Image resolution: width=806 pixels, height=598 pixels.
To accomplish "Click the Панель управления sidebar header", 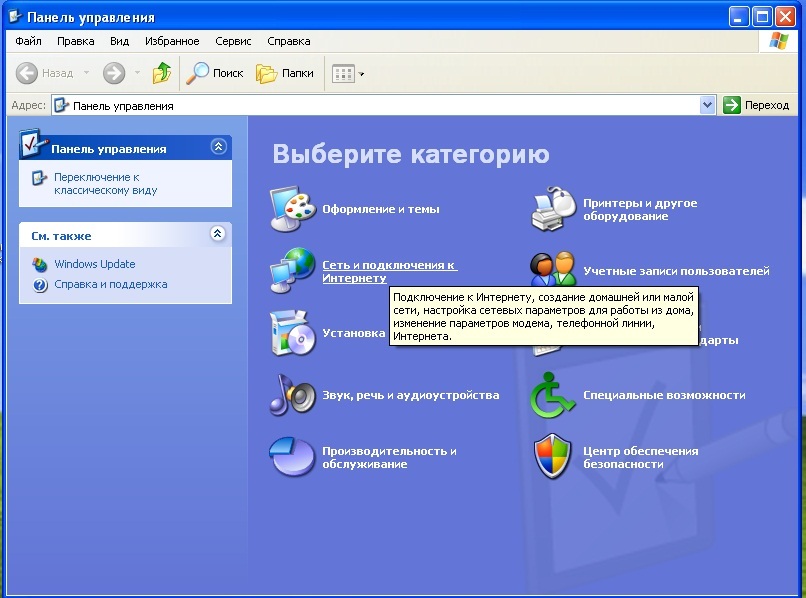I will click(x=125, y=148).
